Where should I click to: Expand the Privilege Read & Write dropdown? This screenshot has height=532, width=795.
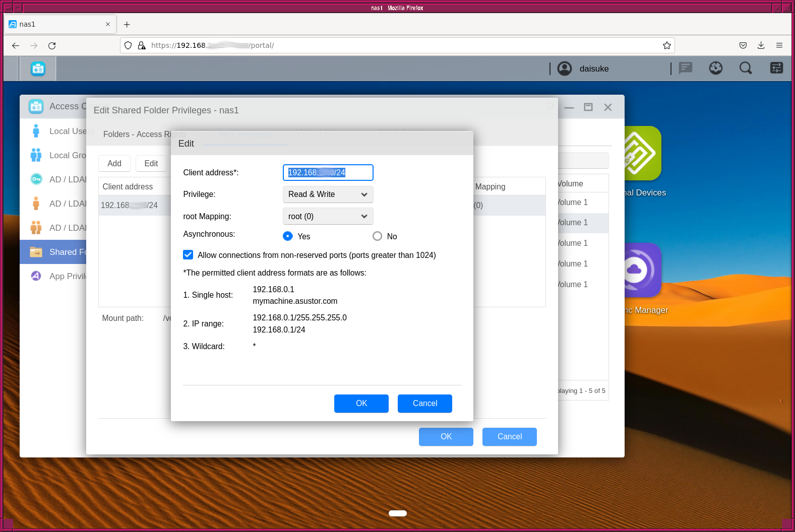tap(328, 194)
